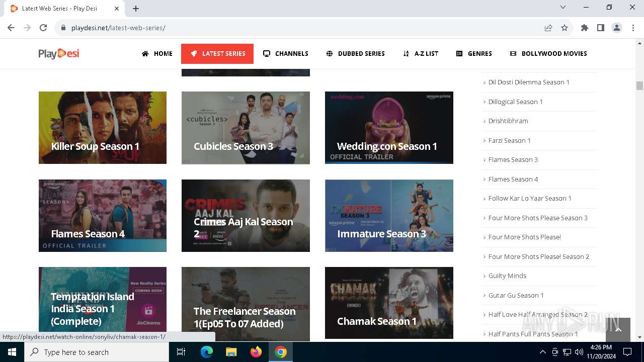Open Flames Season 4 sidebar link
The image size is (644, 362).
coord(513,179)
